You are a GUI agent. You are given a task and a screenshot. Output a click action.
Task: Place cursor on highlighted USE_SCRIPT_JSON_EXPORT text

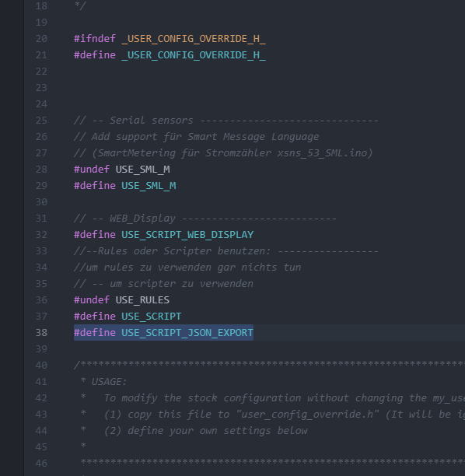click(187, 333)
